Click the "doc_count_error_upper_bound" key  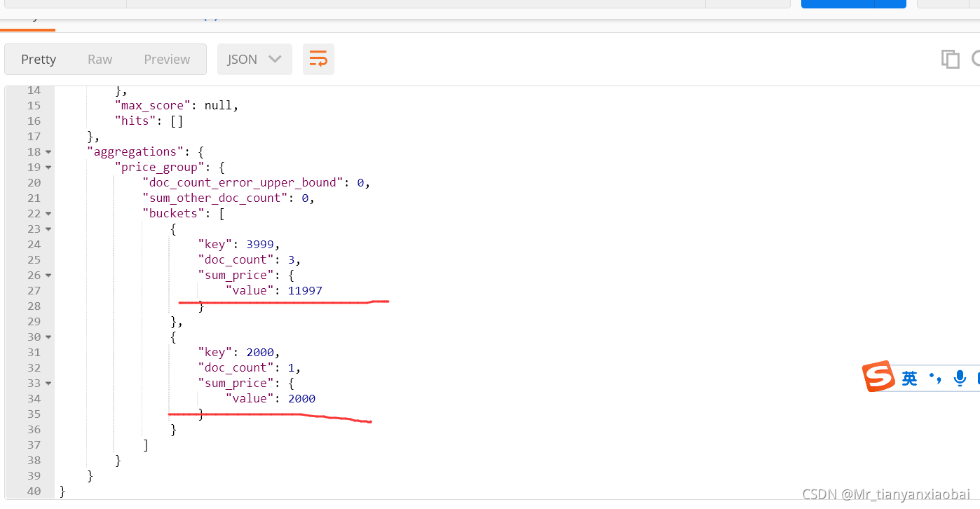coord(243,183)
